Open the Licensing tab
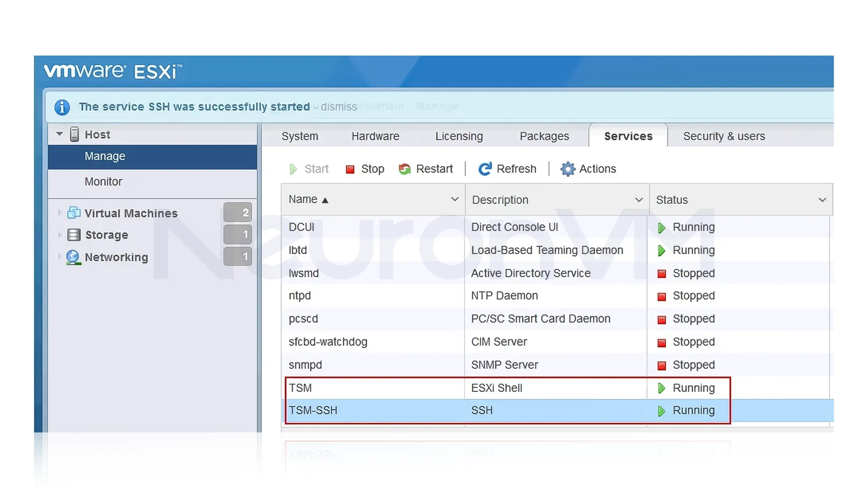Viewport: 868px width, 488px height. click(x=459, y=136)
